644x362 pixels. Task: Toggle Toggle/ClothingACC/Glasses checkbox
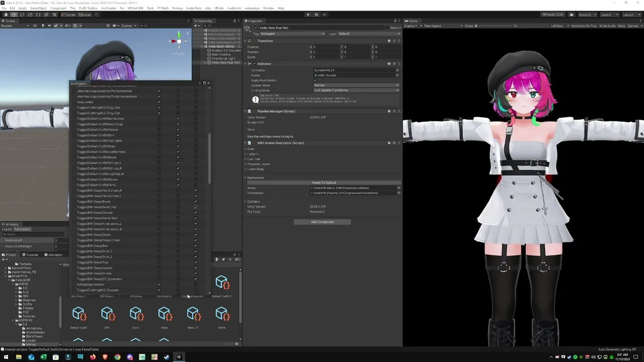pyautogui.click(x=159, y=290)
